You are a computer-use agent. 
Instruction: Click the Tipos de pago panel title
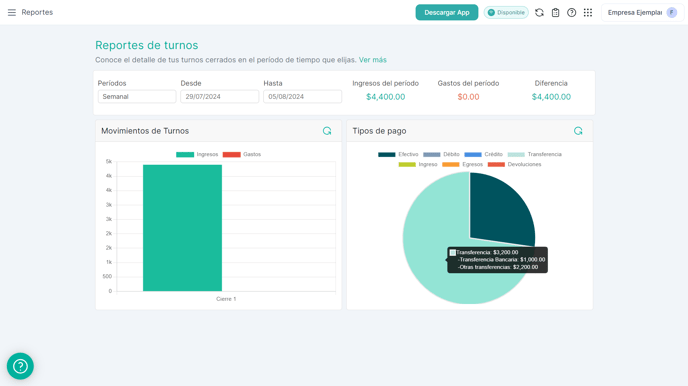(379, 131)
